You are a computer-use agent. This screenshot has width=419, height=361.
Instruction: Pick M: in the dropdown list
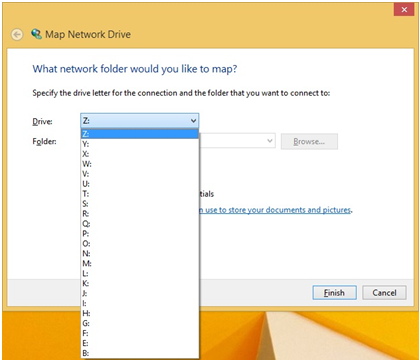pyautogui.click(x=140, y=264)
